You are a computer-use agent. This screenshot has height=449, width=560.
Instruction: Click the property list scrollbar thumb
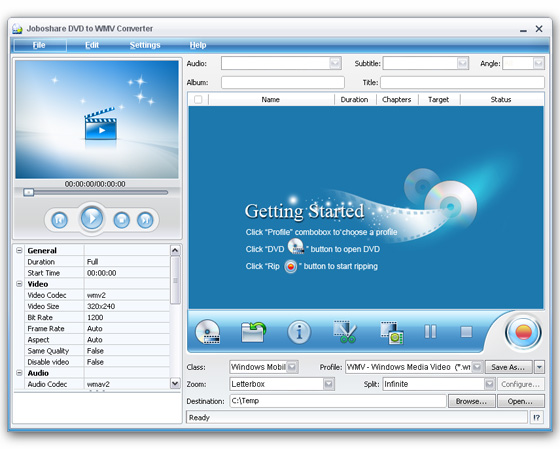point(175,280)
